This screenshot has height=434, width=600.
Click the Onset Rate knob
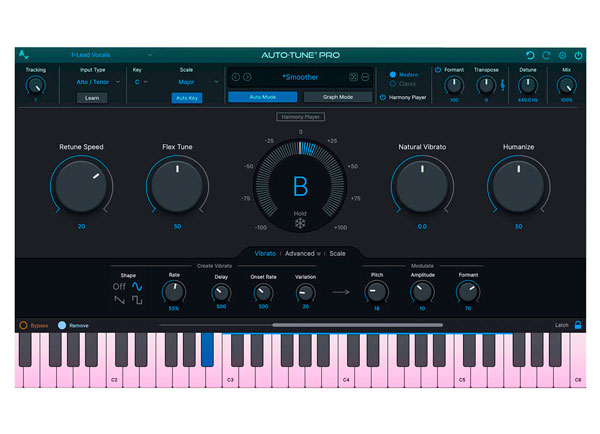click(x=263, y=293)
